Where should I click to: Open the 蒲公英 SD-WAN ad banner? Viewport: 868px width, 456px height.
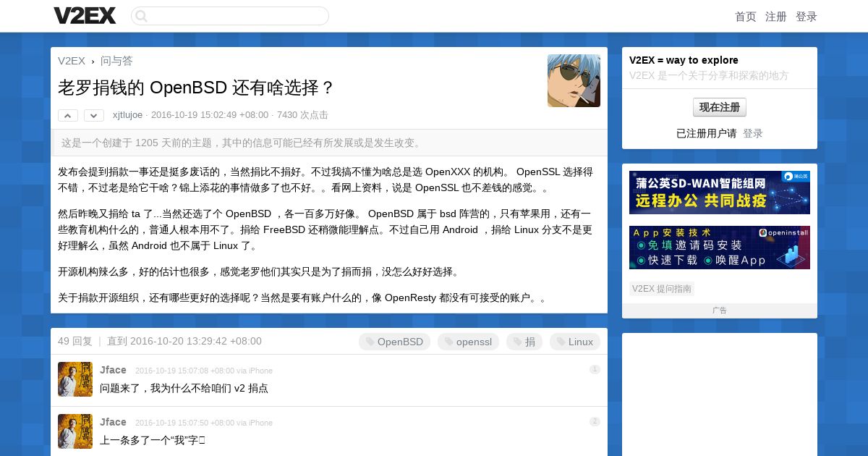pos(720,193)
